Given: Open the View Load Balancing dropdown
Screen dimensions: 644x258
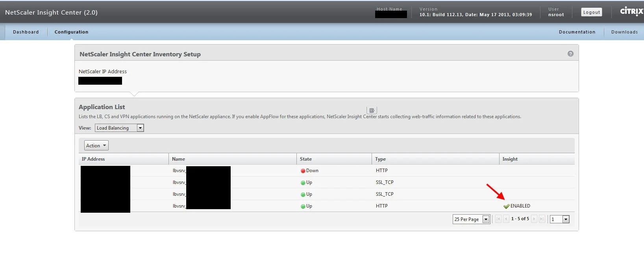Looking at the screenshot, I should tap(119, 128).
